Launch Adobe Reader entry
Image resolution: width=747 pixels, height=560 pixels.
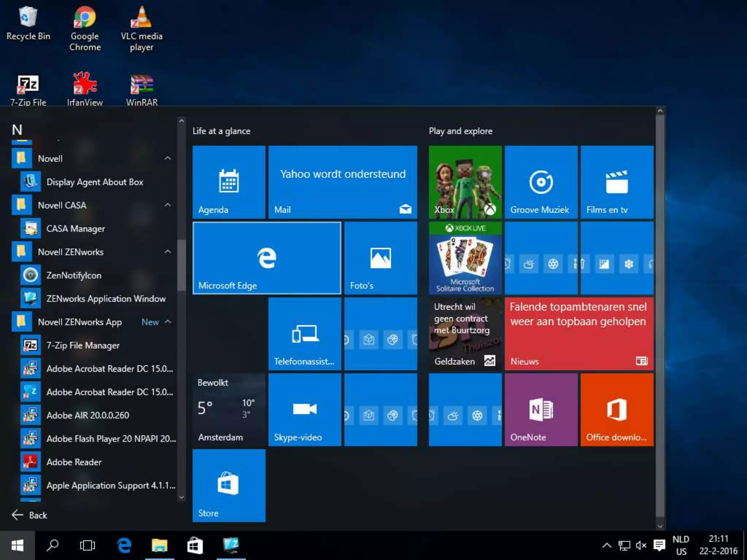[94, 462]
